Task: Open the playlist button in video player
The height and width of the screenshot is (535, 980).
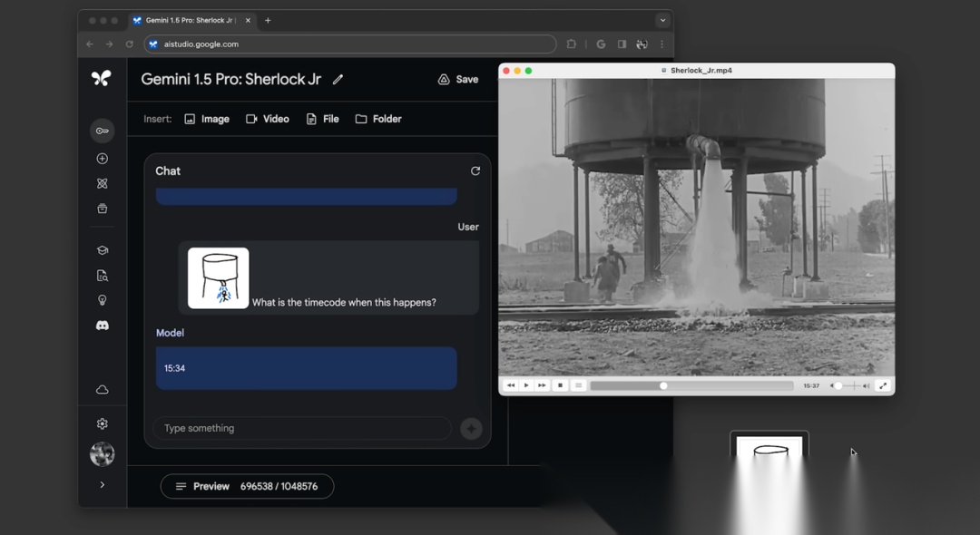Action: pyautogui.click(x=579, y=385)
